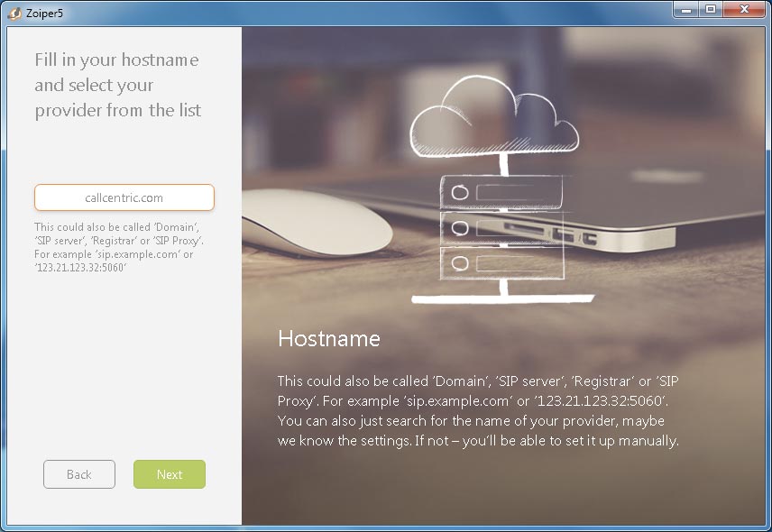
Task: Click the hostname field containing callcentric.com
Action: point(124,197)
